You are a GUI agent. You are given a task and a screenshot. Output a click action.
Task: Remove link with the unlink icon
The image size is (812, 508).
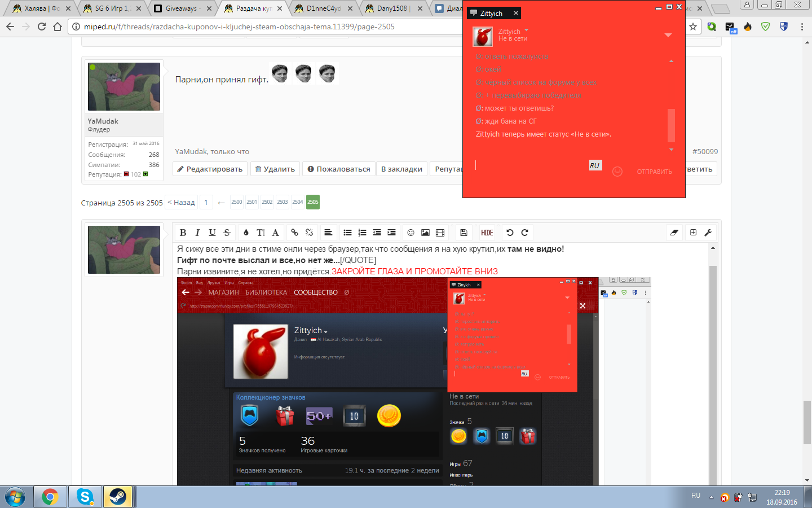(309, 233)
